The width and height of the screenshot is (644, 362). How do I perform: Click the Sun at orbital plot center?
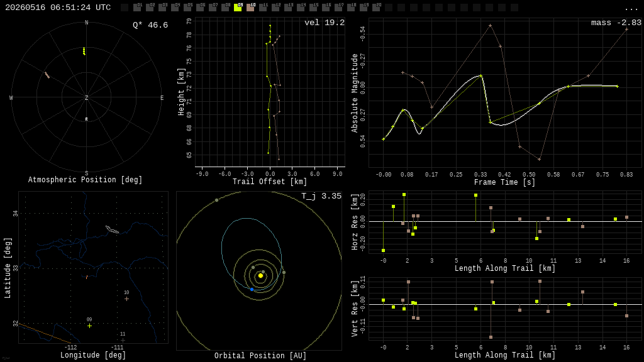(260, 276)
